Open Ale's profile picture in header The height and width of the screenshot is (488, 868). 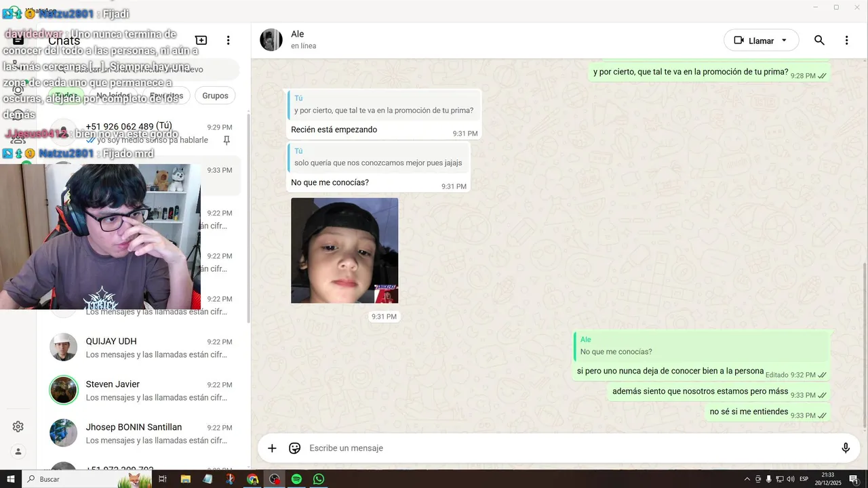pos(271,40)
